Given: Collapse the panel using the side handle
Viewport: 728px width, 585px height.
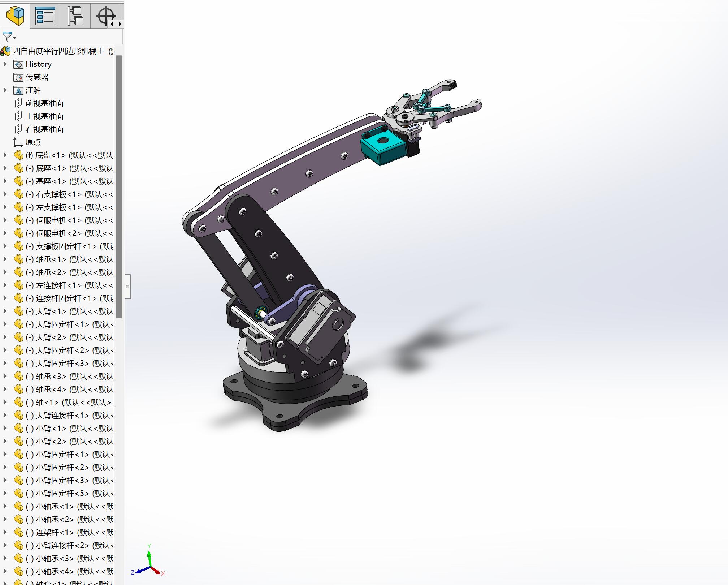Looking at the screenshot, I should coord(127,287).
